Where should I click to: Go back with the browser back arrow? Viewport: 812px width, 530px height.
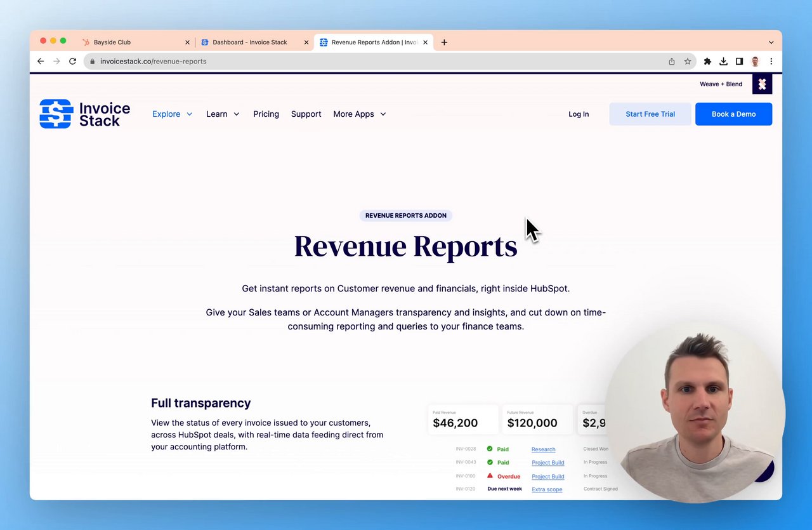pyautogui.click(x=41, y=62)
